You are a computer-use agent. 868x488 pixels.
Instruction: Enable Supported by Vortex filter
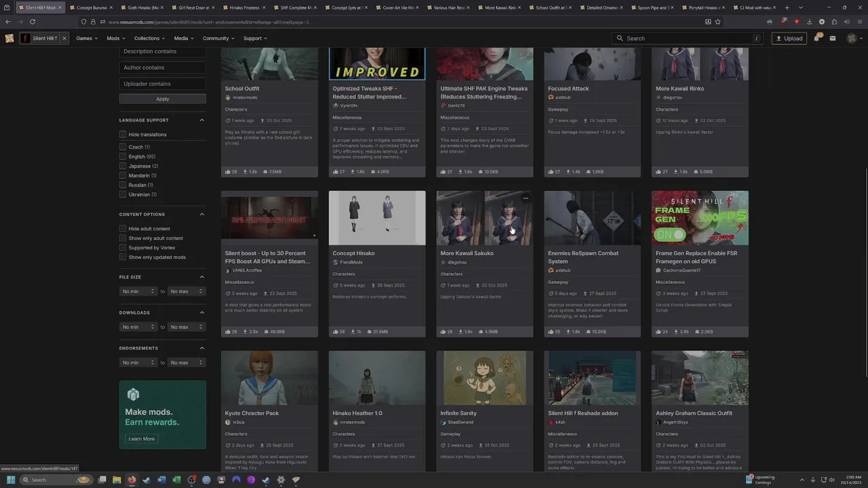123,247
